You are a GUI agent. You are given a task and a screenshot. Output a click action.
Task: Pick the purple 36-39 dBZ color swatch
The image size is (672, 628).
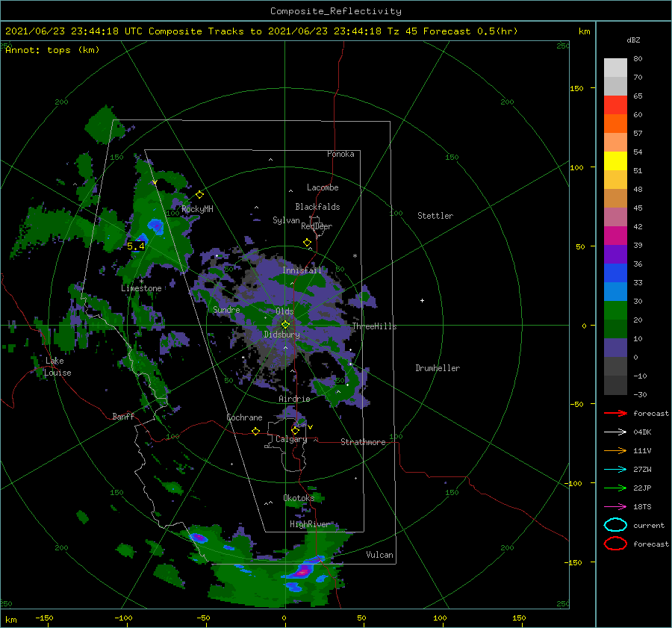point(615,254)
